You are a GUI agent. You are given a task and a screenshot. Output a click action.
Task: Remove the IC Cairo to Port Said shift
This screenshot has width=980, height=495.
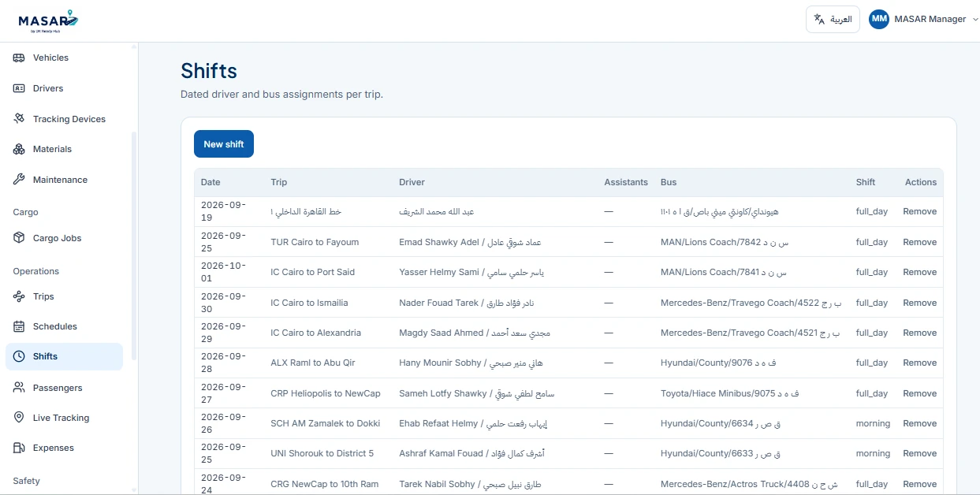coord(919,272)
